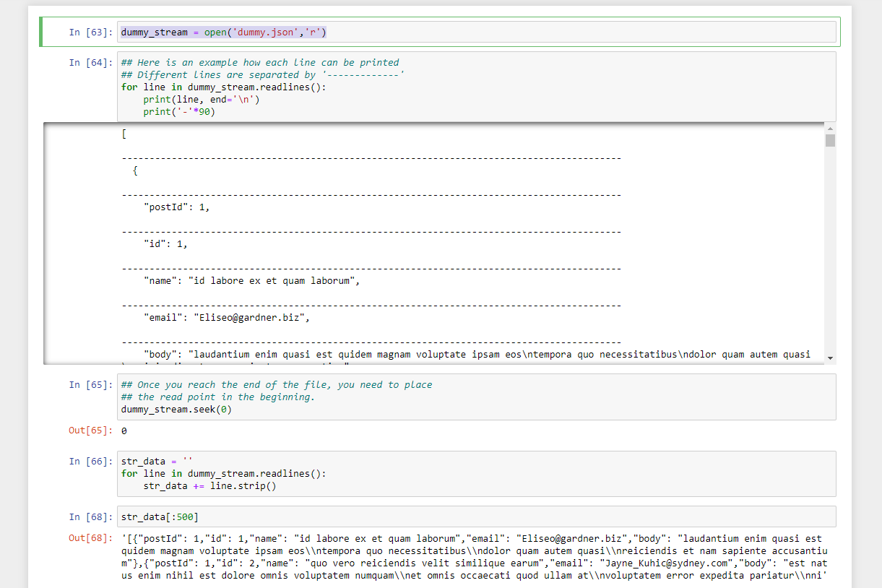Click the Out[68] string output text
This screenshot has height=588, width=882.
tap(475, 557)
